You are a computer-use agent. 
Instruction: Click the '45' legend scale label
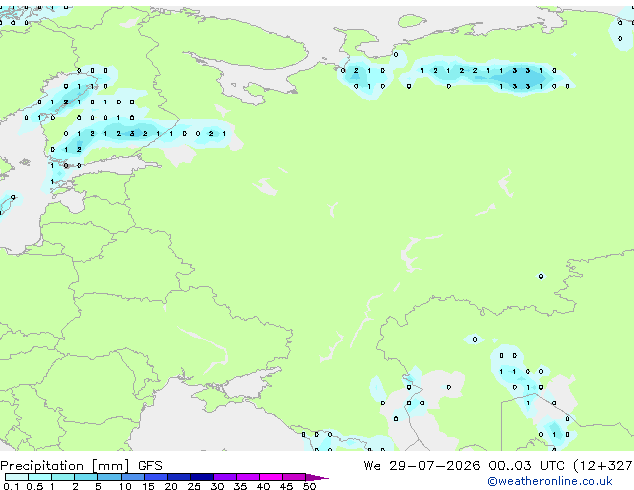286,486
